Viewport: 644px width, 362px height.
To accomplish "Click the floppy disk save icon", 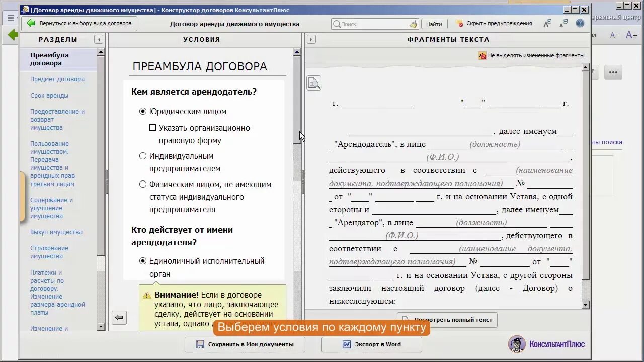I will 200,344.
